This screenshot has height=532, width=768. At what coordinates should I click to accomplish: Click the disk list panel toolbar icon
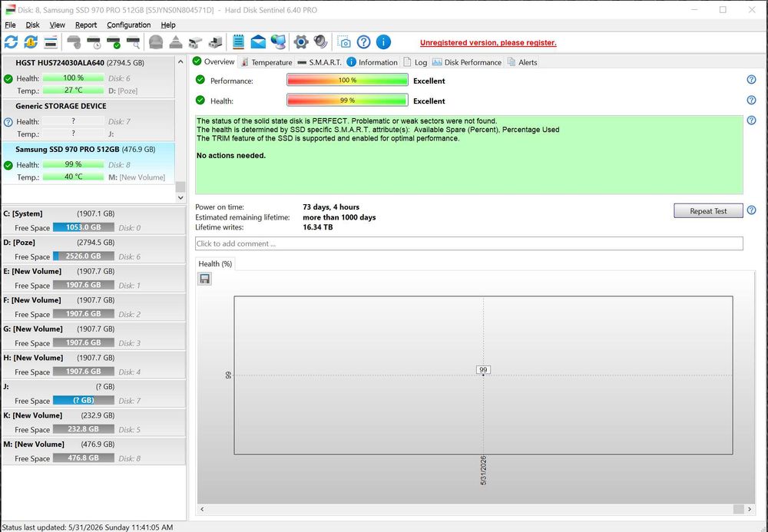coord(51,42)
